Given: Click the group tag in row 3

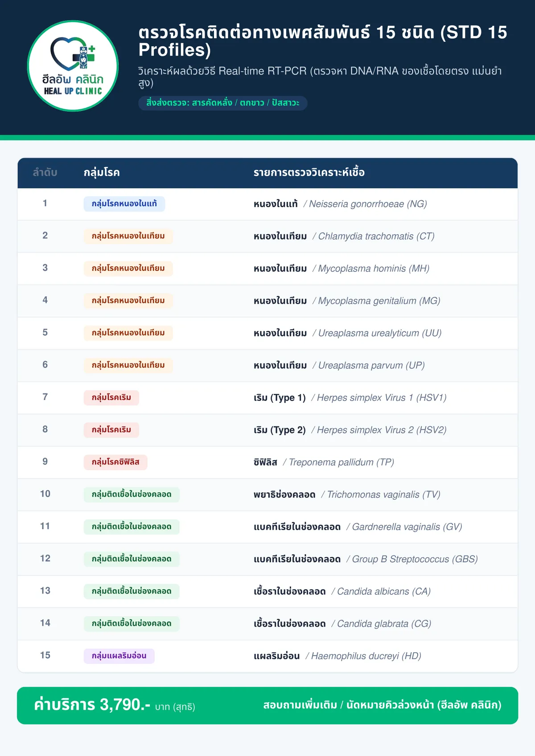Looking at the screenshot, I should (128, 268).
